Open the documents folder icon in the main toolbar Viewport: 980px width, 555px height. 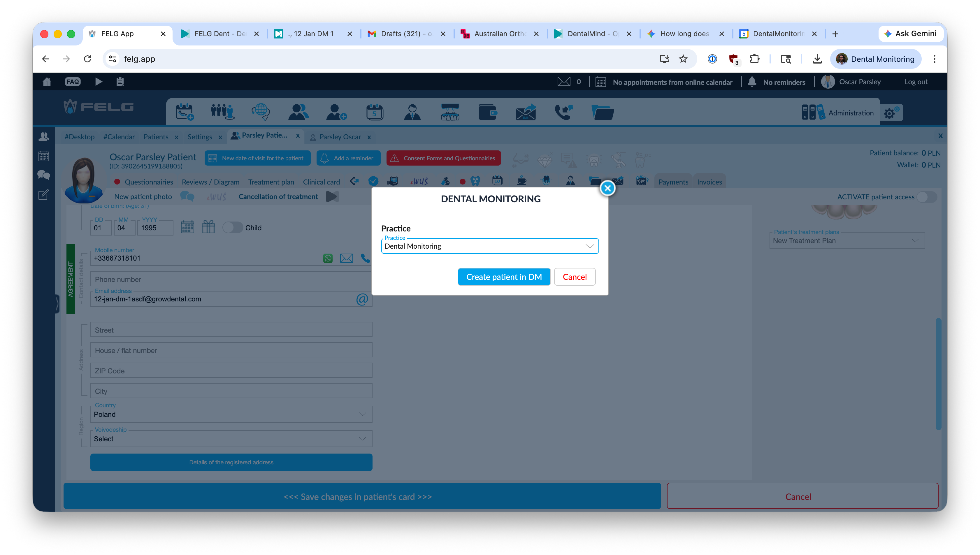click(602, 112)
